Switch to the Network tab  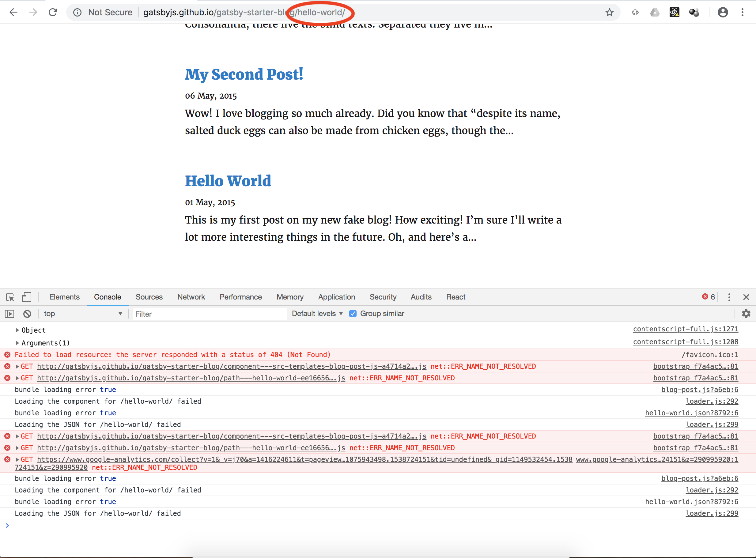[191, 297]
